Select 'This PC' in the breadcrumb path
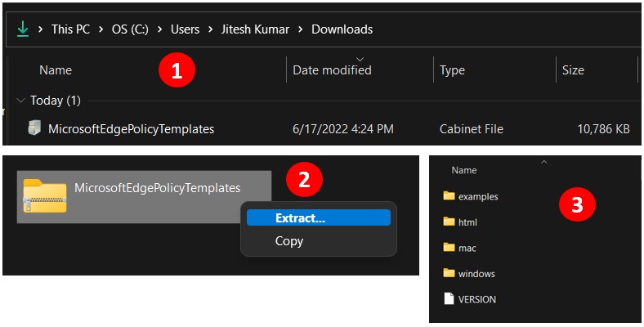Screen dimensions: 644x327 70,29
